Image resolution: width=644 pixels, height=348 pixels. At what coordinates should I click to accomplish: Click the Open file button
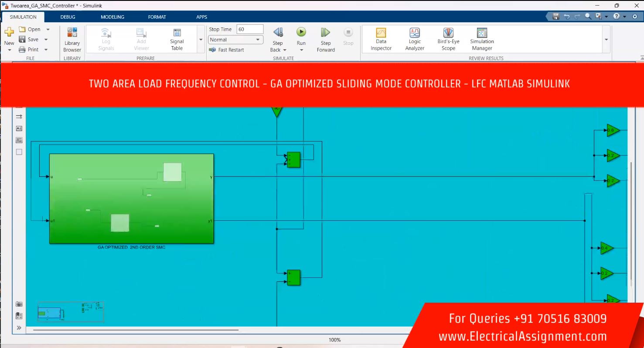tap(30, 30)
